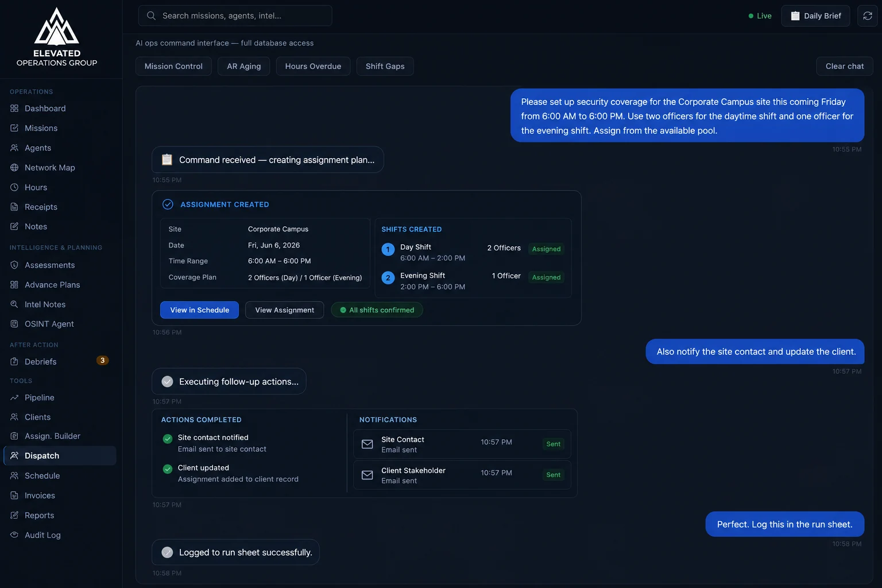Image resolution: width=882 pixels, height=588 pixels.
Task: Click the AR Aging quick button
Action: [x=244, y=66]
